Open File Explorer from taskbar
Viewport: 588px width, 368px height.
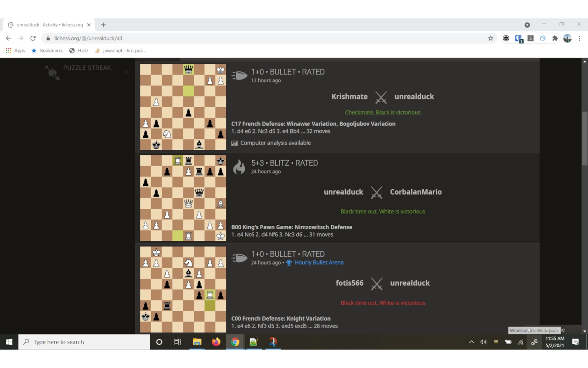coord(197,342)
